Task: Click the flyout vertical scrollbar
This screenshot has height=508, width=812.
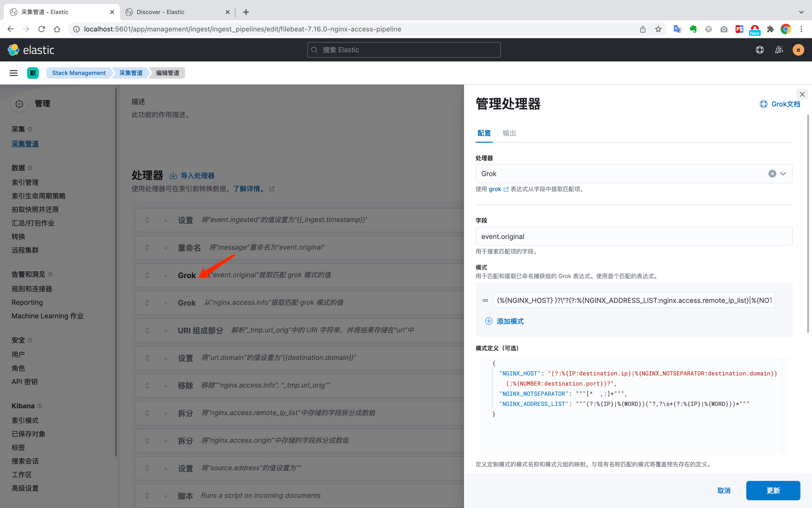Action: [x=808, y=224]
